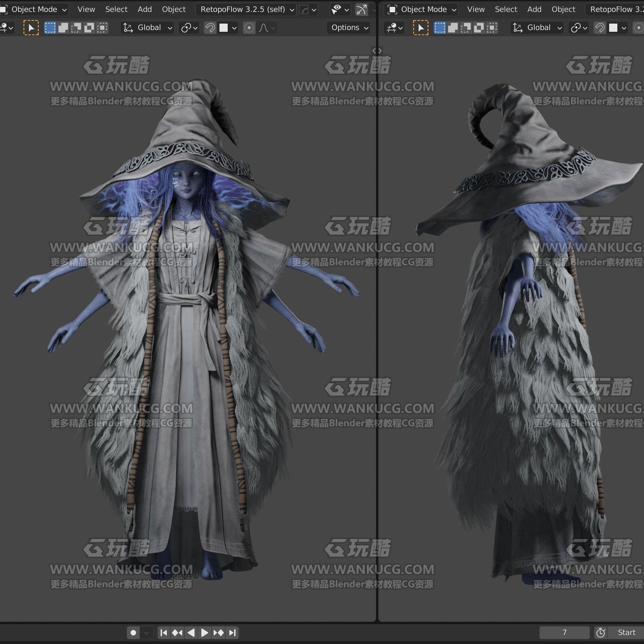The width and height of the screenshot is (644, 644).
Task: Open selectability and visibility eye dropdown
Action: coord(340,10)
